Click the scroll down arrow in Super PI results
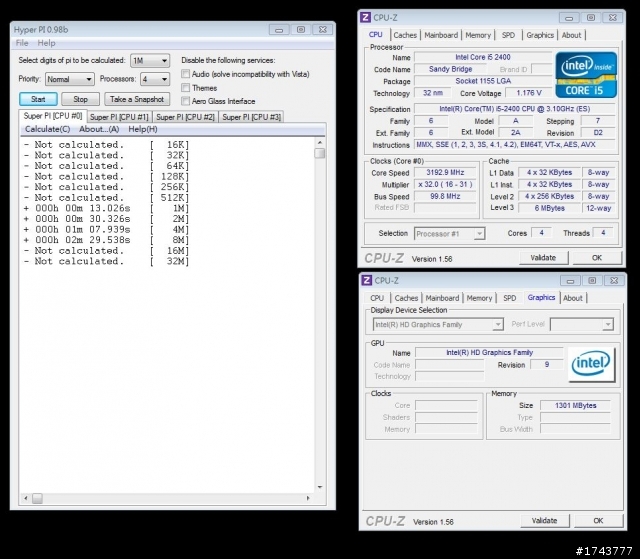The image size is (640, 559). (320, 487)
